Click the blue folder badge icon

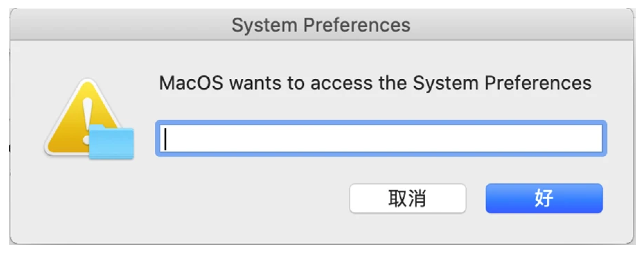pos(111,143)
